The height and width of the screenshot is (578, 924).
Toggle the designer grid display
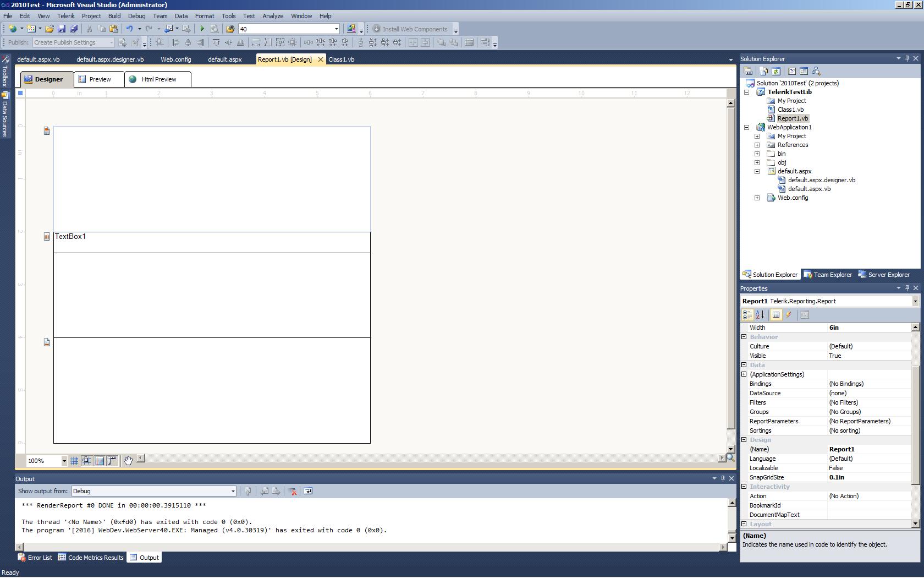click(x=74, y=461)
